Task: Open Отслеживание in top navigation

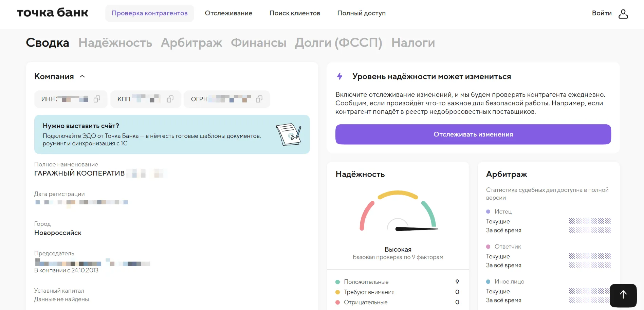Action: [228, 13]
